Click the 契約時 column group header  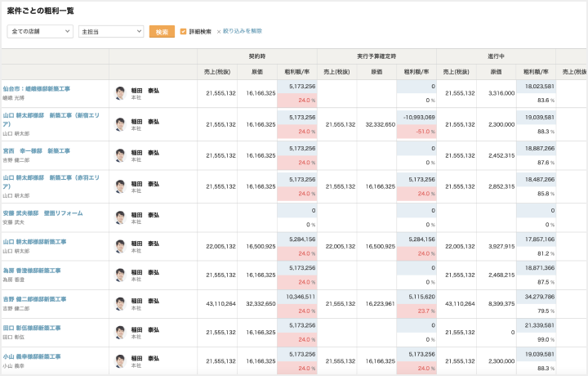(x=256, y=56)
